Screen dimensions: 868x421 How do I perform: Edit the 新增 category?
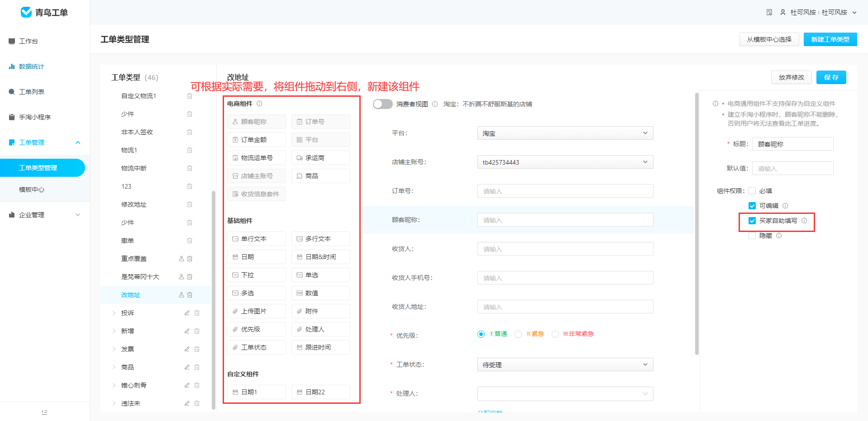pos(187,331)
